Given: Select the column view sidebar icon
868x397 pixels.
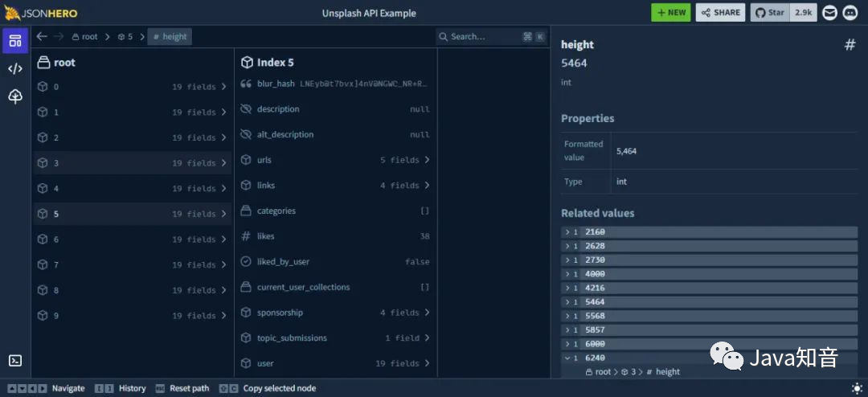Looking at the screenshot, I should [15, 40].
